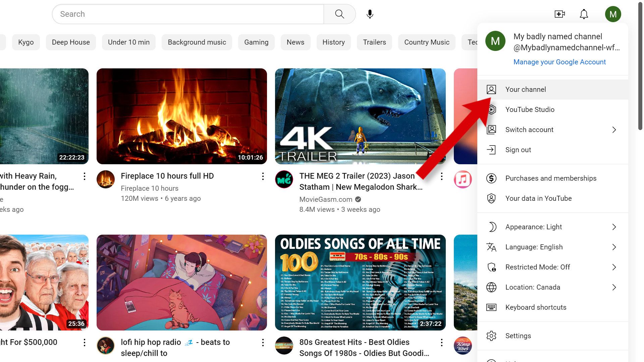The width and height of the screenshot is (644, 362).
Task: Change Appearance from Light mode
Action: tap(533, 227)
